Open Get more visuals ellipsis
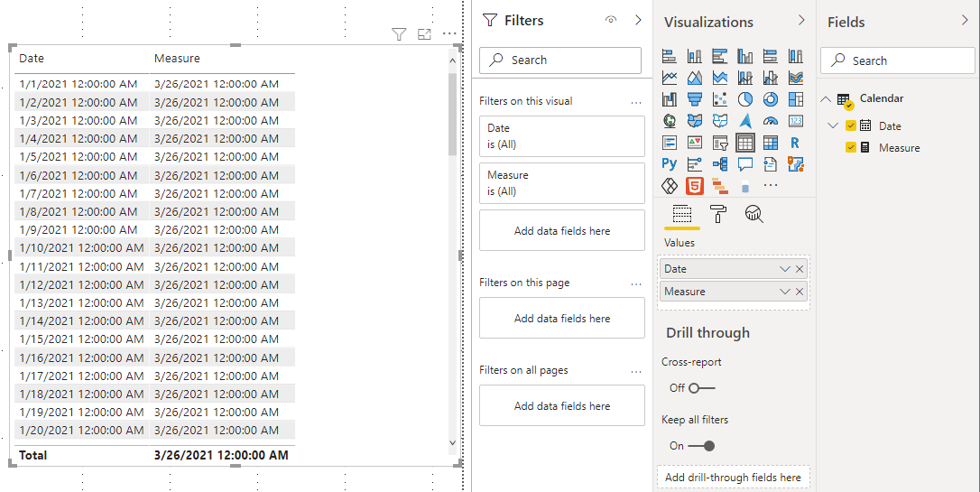The image size is (980, 492). coord(771,185)
